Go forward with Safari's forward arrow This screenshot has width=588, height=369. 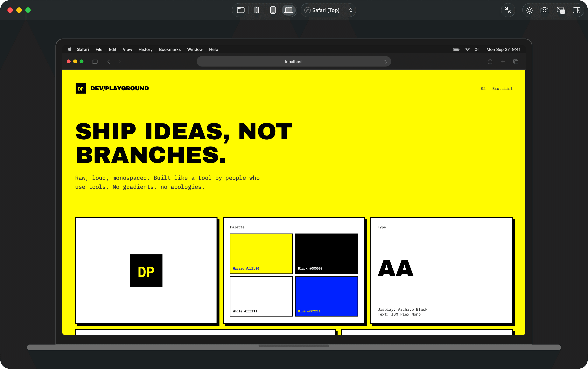coord(120,62)
